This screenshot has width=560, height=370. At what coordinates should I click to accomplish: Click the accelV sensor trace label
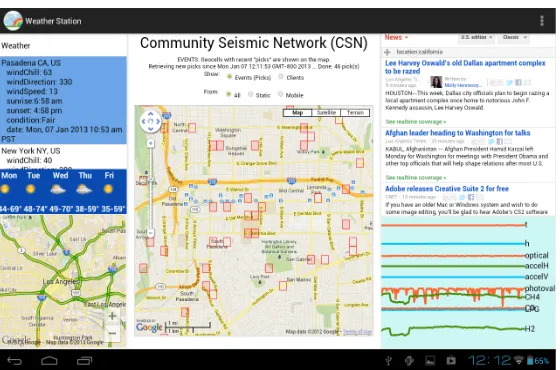point(536,277)
